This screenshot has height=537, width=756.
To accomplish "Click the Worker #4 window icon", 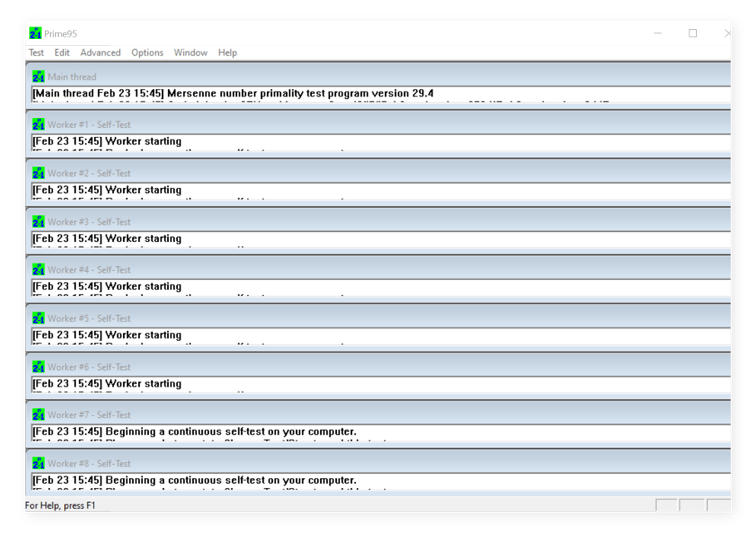I will [x=38, y=270].
